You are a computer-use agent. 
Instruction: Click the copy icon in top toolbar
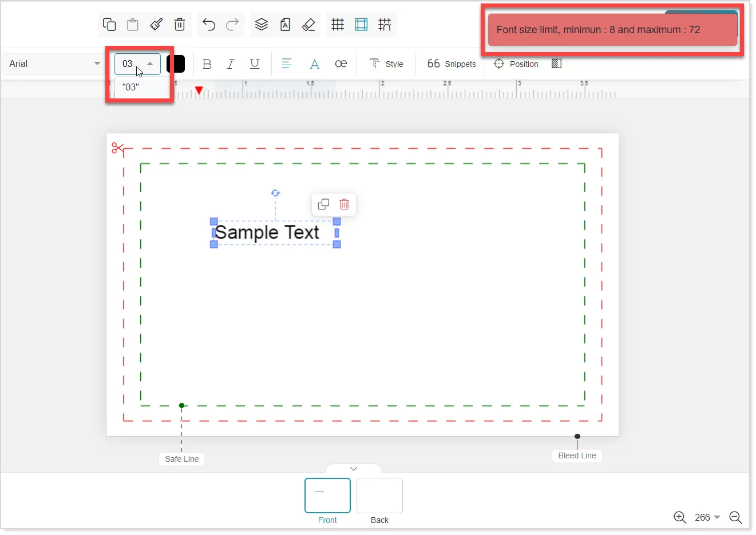109,25
